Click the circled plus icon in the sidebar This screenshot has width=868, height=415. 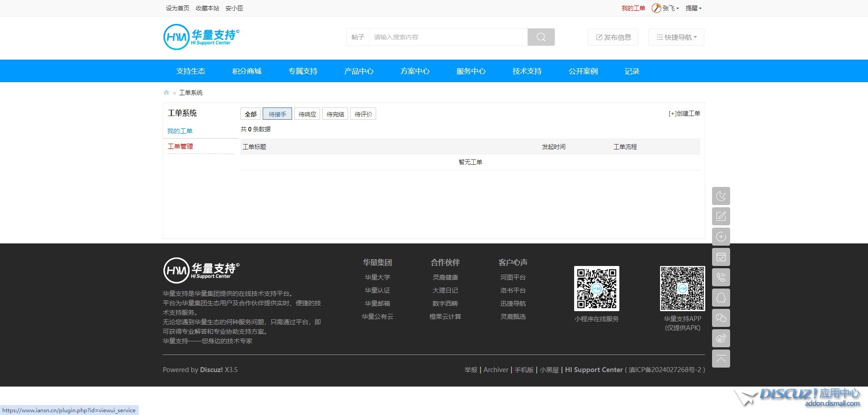pos(721,237)
